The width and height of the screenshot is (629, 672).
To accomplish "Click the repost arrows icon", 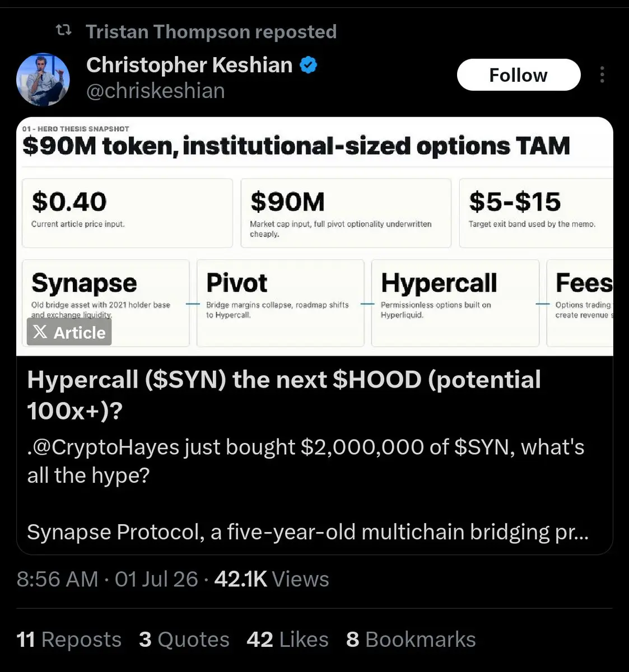I will pyautogui.click(x=64, y=31).
